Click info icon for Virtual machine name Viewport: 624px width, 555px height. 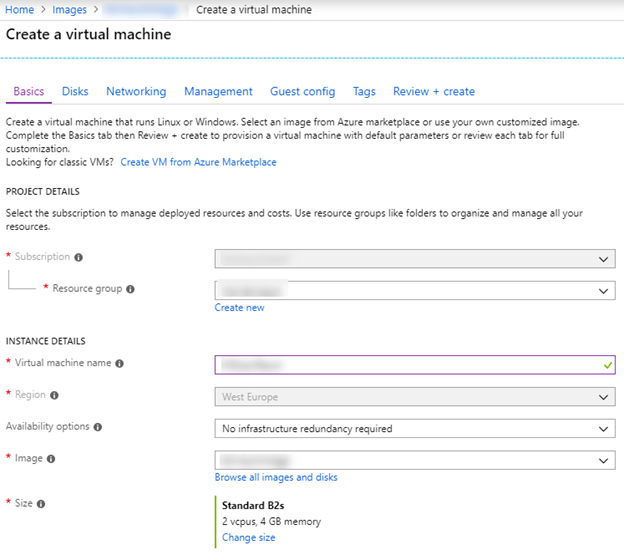(x=120, y=364)
